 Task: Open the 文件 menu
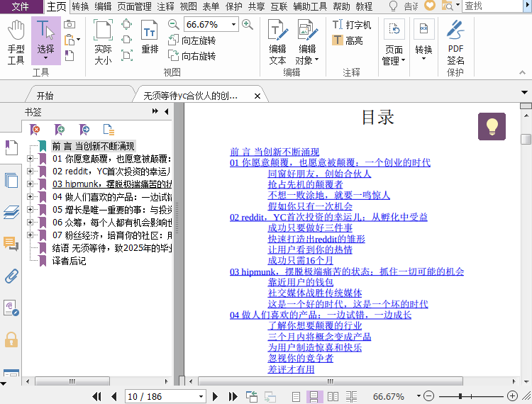21,6
